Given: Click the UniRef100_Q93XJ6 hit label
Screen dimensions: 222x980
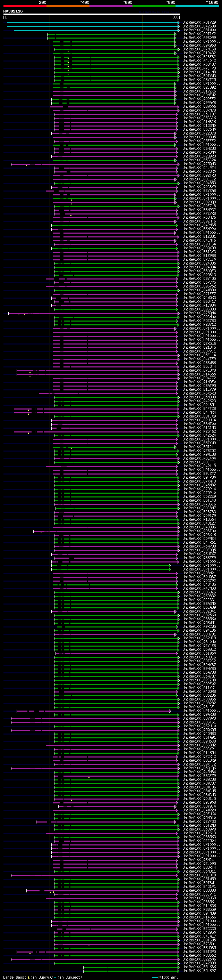Looking at the screenshot, I should pyautogui.click(x=199, y=535).
